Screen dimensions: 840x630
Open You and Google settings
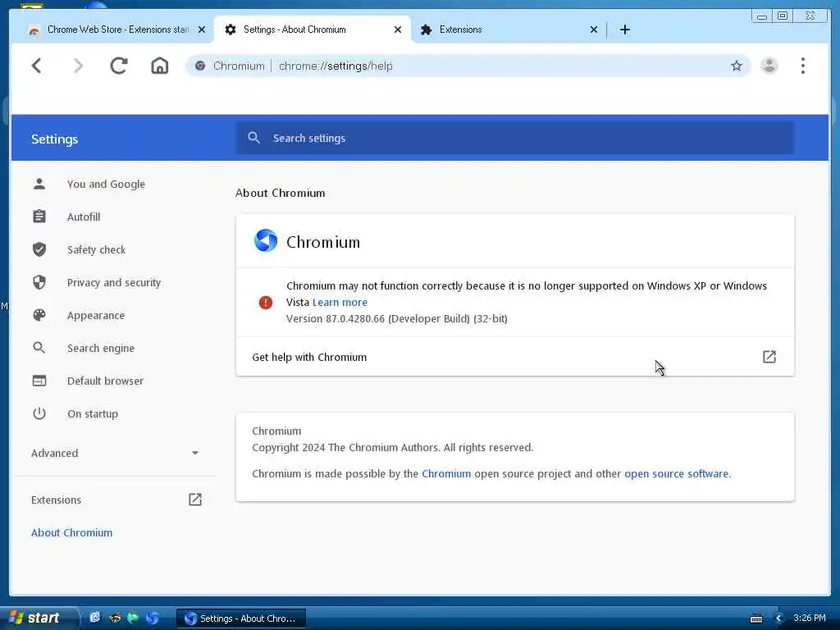tap(106, 185)
